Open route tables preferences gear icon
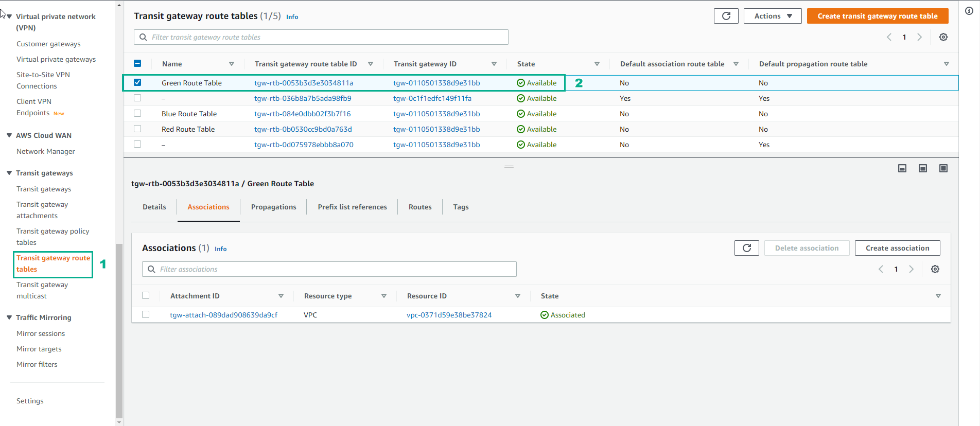Image resolution: width=980 pixels, height=426 pixels. pyautogui.click(x=943, y=37)
